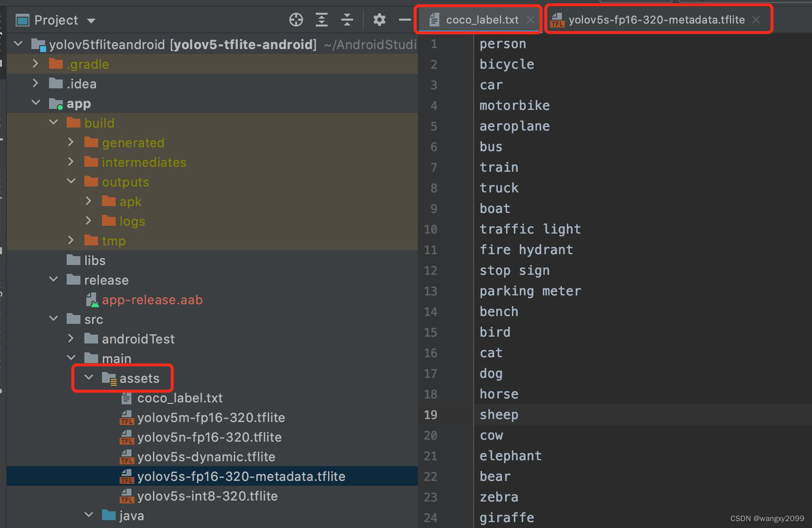Collapse the outputs folder
Image resolution: width=812 pixels, height=528 pixels.
pos(71,181)
